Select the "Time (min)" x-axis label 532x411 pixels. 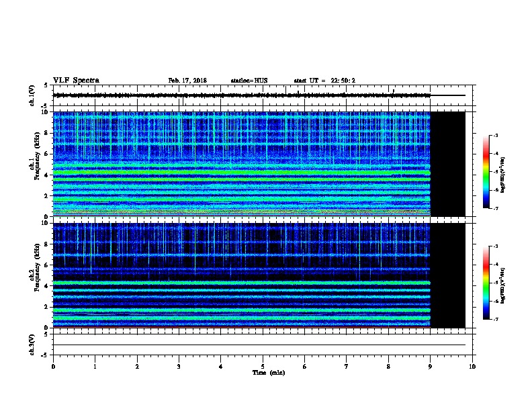(x=269, y=373)
